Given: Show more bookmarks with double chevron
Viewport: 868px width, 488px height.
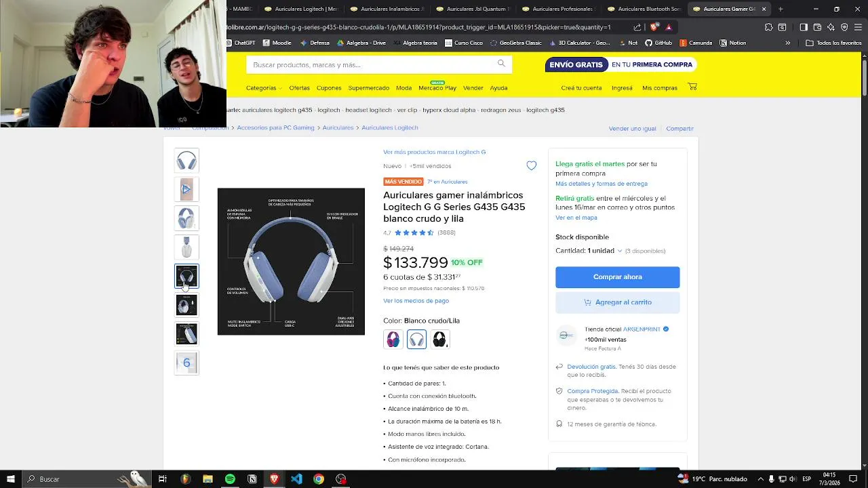Looking at the screenshot, I should point(787,43).
